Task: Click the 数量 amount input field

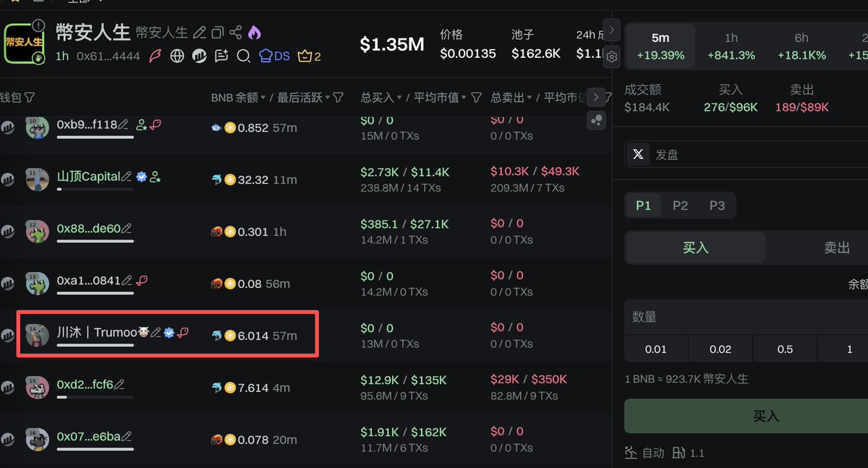Action: click(745, 317)
